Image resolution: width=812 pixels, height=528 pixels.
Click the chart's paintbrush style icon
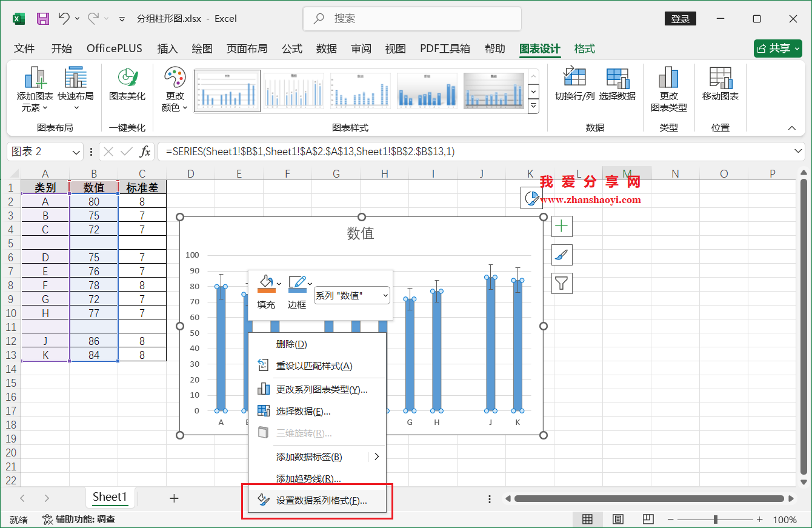tap(561, 255)
